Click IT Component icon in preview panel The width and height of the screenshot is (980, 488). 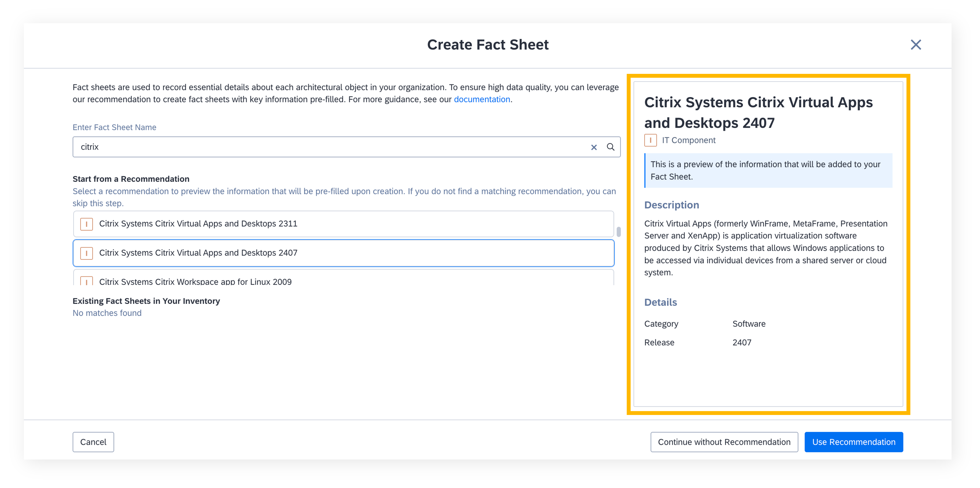coord(650,140)
